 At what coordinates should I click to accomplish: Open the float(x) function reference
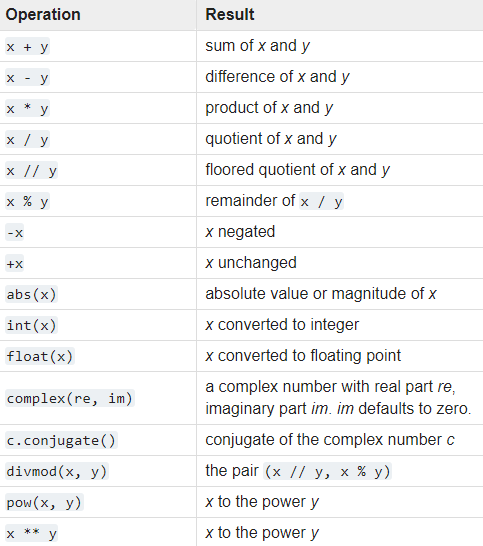tap(40, 356)
